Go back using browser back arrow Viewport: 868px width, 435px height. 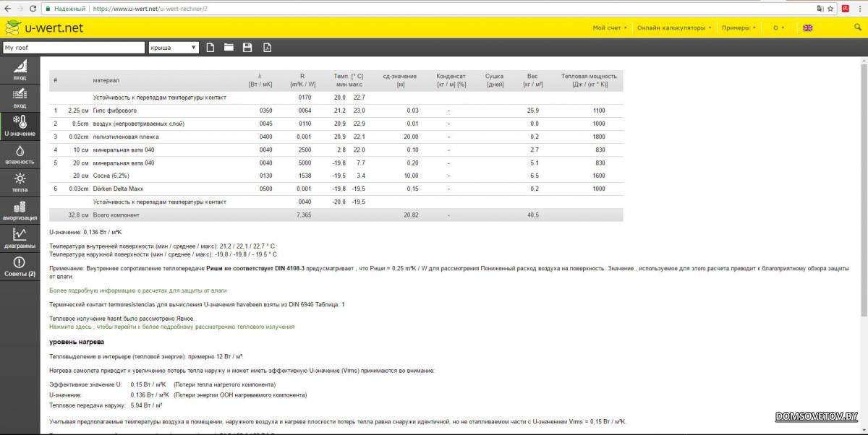pyautogui.click(x=7, y=8)
